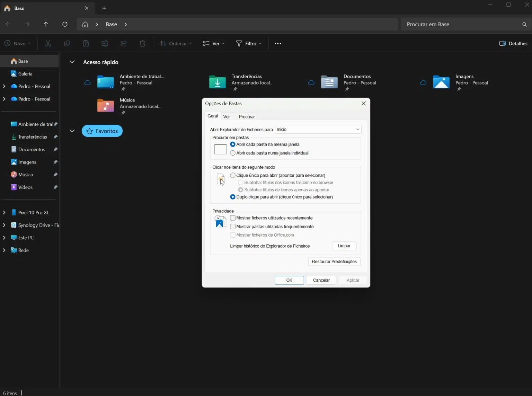Click the up-directory arrow icon
532x396 pixels.
click(46, 24)
